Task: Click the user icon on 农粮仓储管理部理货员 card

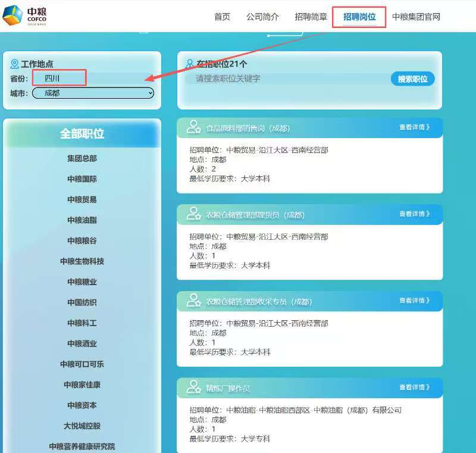Action: click(x=193, y=214)
